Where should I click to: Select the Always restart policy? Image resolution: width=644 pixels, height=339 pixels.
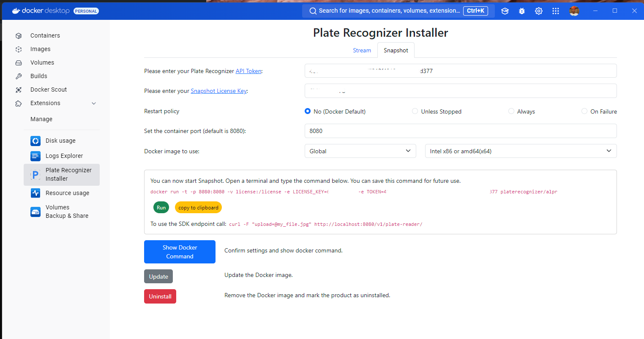[511, 111]
